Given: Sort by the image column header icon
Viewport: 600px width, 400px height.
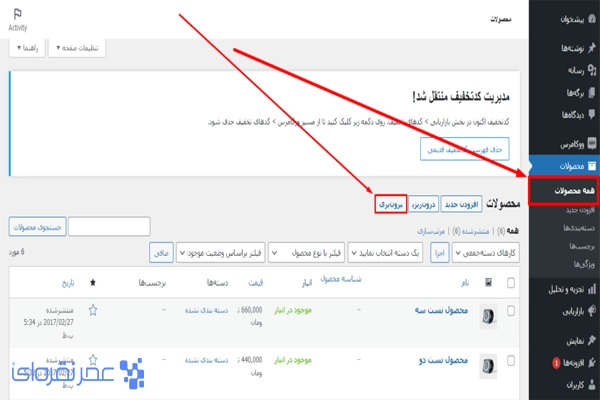Looking at the screenshot, I should click(488, 282).
